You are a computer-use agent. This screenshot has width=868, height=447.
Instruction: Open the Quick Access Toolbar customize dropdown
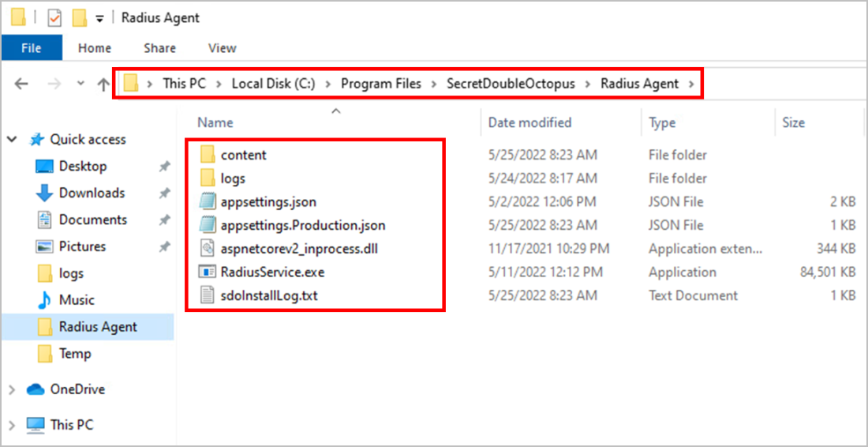point(99,19)
